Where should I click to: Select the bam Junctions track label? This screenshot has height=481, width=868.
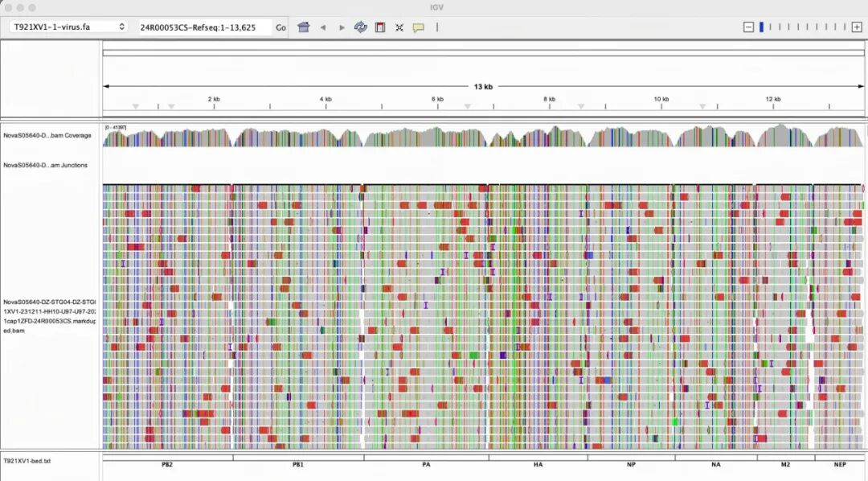pyautogui.click(x=45, y=165)
